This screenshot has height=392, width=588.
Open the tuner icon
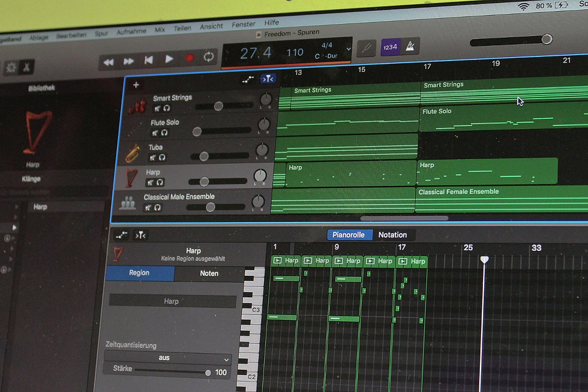[367, 48]
